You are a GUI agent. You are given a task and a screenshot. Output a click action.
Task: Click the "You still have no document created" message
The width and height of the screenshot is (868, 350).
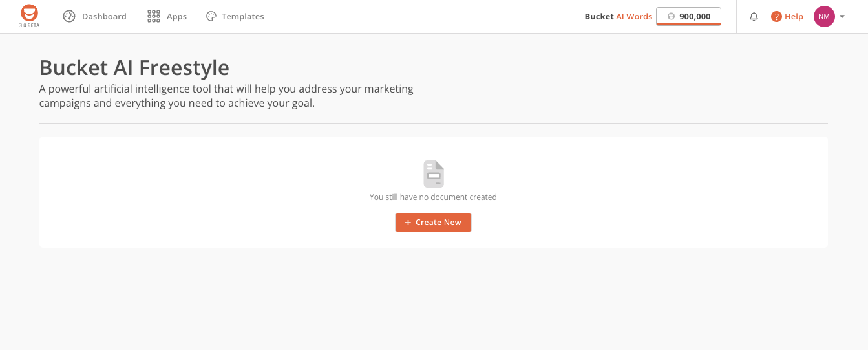(x=433, y=197)
